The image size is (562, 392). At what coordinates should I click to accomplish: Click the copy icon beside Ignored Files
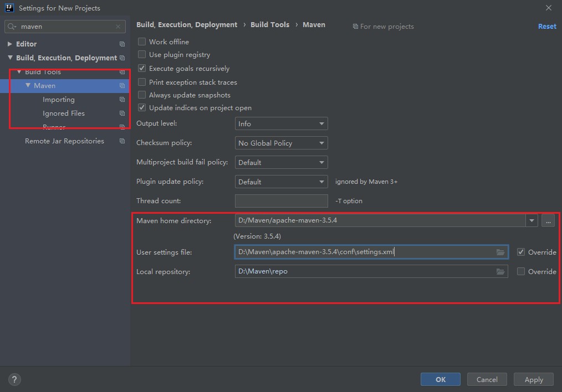point(122,113)
